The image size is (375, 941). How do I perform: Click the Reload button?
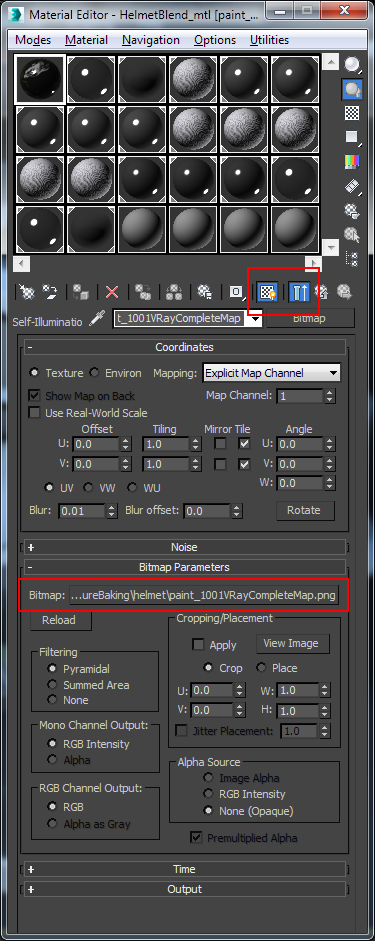click(61, 621)
